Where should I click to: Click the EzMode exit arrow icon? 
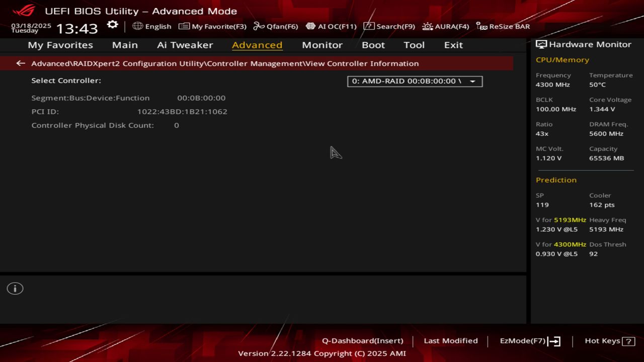[554, 341]
